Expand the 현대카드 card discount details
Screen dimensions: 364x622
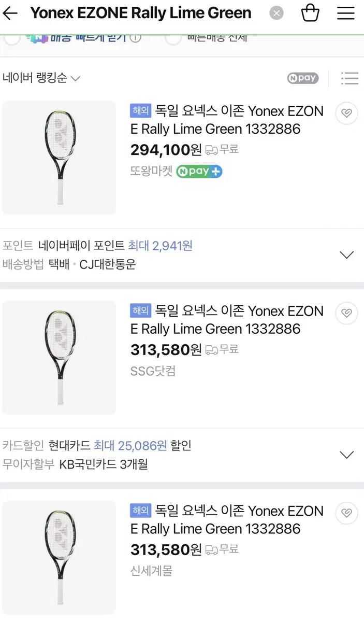click(346, 454)
